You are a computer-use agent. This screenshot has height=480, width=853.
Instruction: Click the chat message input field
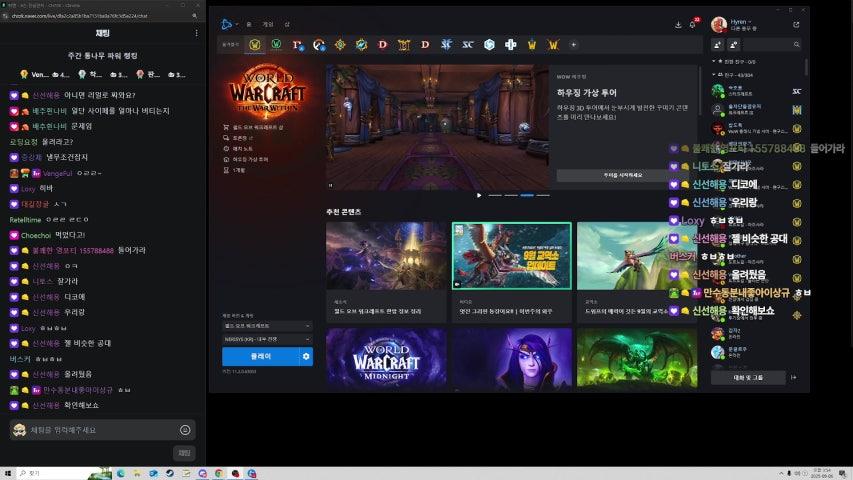click(103, 430)
